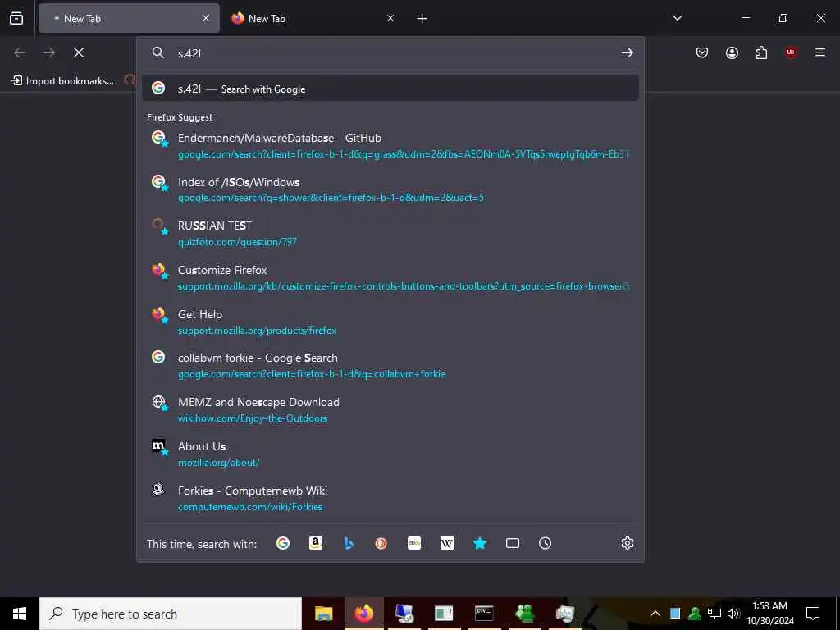
Task: Search bookmarks with the star icon
Action: [x=479, y=543]
